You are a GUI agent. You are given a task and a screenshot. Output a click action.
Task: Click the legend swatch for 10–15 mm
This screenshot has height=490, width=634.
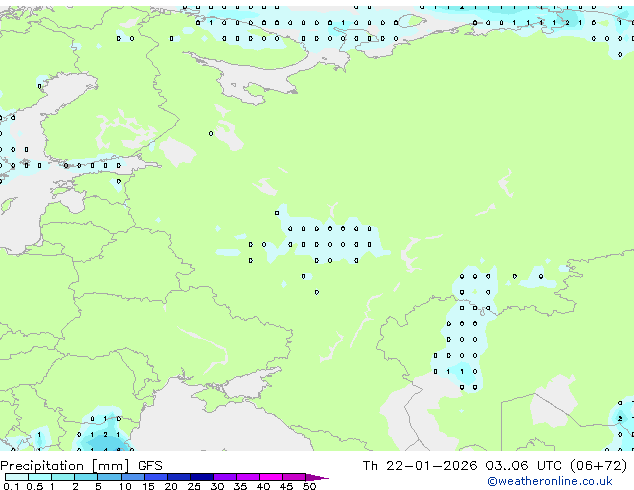click(x=132, y=477)
